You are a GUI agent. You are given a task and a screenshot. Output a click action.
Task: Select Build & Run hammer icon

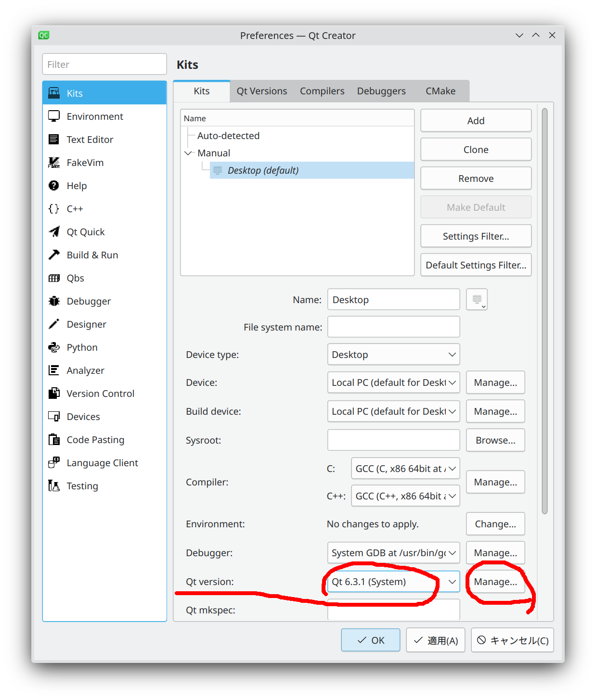pos(54,255)
